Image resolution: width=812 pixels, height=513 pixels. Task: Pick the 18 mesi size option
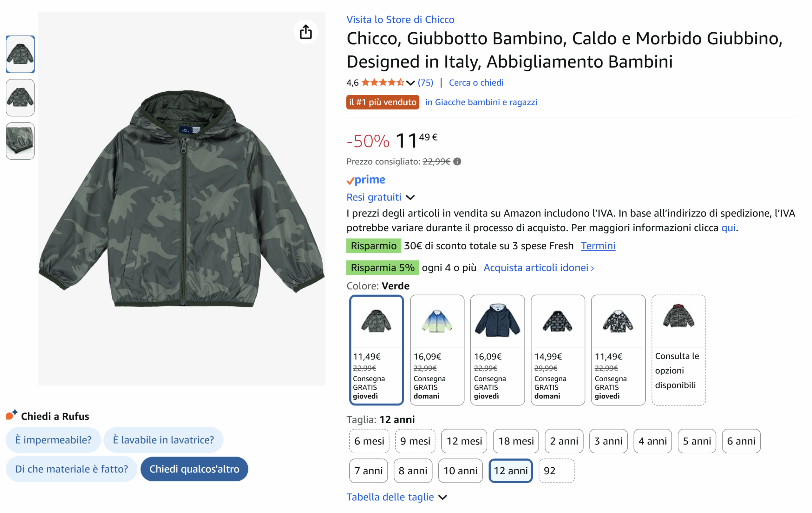(x=516, y=441)
